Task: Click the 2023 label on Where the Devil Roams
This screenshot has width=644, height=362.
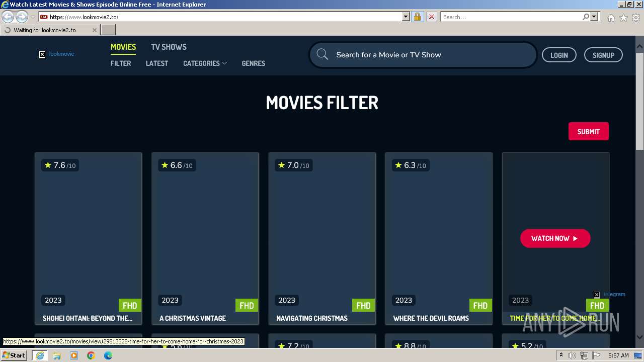Action: (x=404, y=300)
